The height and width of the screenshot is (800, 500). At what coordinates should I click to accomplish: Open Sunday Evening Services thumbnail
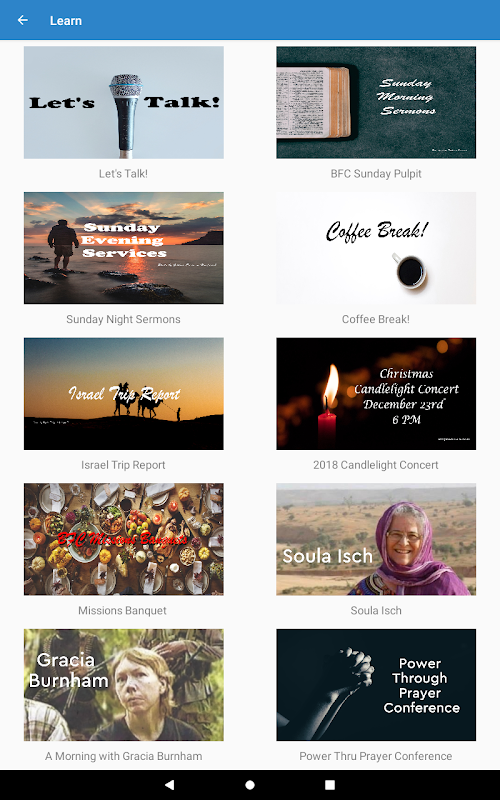click(123, 248)
